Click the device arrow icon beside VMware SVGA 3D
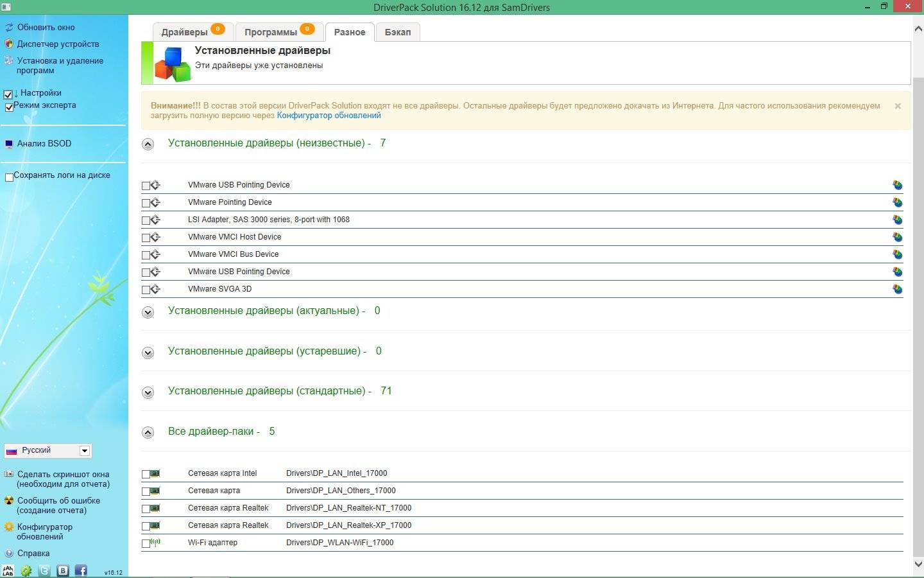The image size is (924, 578). 155,289
